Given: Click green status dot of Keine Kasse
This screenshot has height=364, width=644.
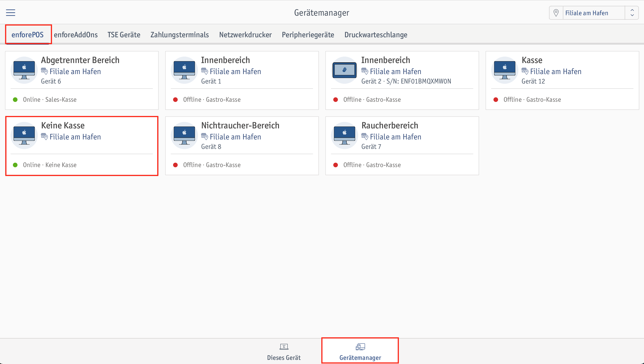Looking at the screenshot, I should pyautogui.click(x=15, y=165).
